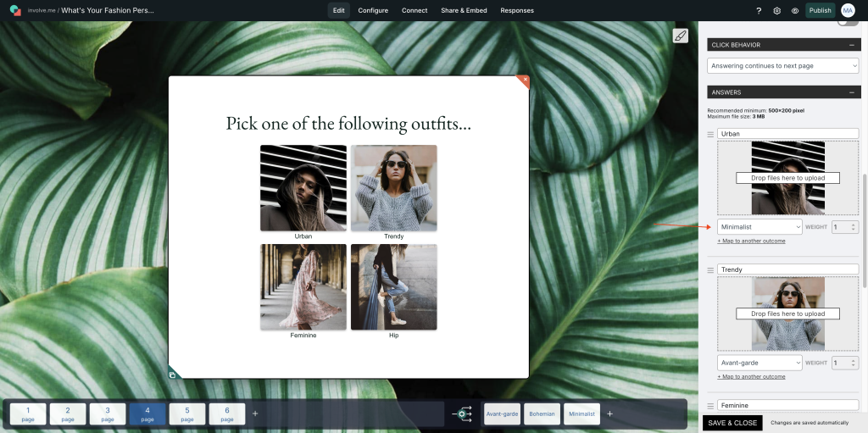Viewport: 868px width, 433px height.
Task: Click the Feminine answer text field
Action: (x=787, y=405)
